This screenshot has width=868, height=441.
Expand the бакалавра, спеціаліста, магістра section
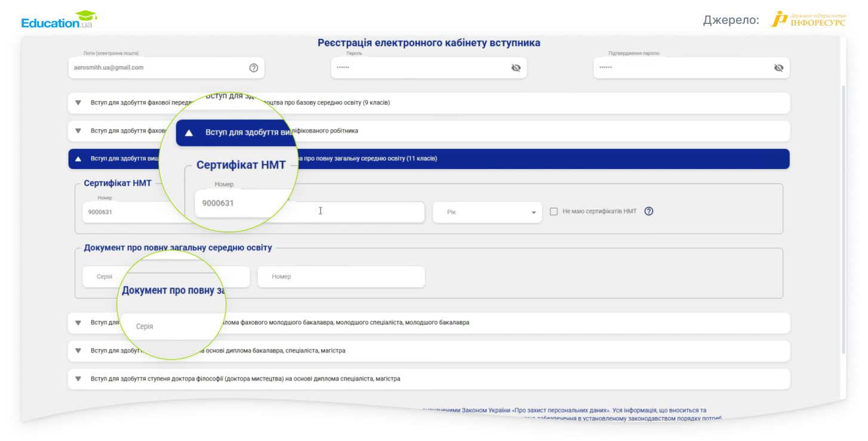(x=429, y=351)
